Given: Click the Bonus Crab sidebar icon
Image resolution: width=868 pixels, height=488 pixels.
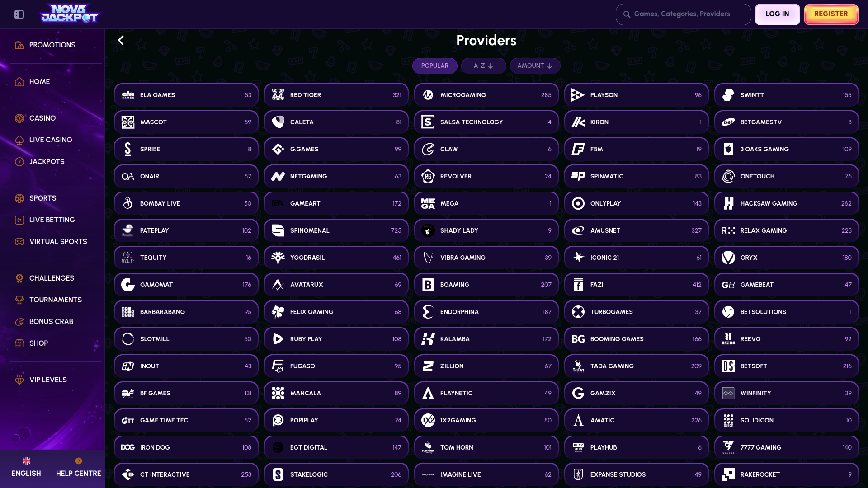Looking at the screenshot, I should [x=19, y=322].
